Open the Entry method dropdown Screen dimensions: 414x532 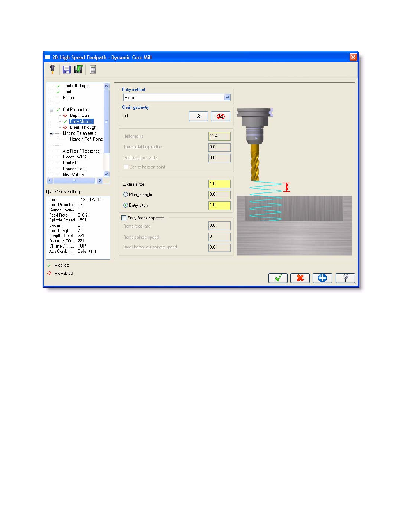pos(227,98)
